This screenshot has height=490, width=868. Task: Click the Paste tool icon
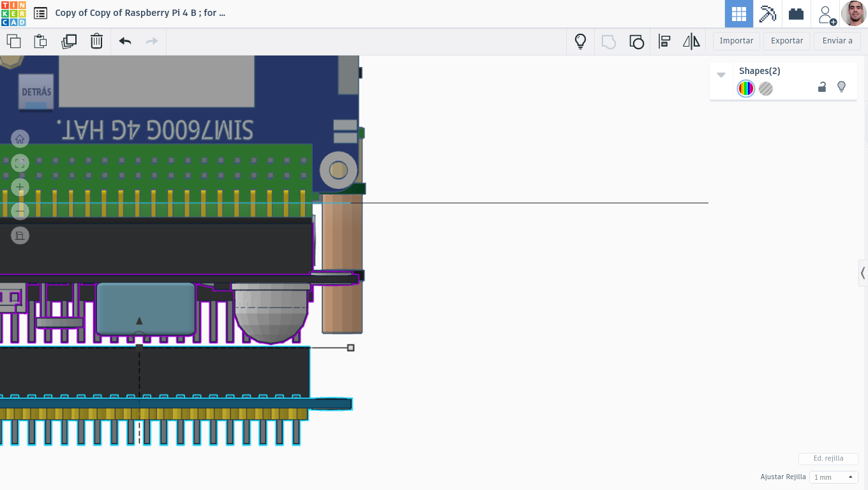[x=40, y=41]
